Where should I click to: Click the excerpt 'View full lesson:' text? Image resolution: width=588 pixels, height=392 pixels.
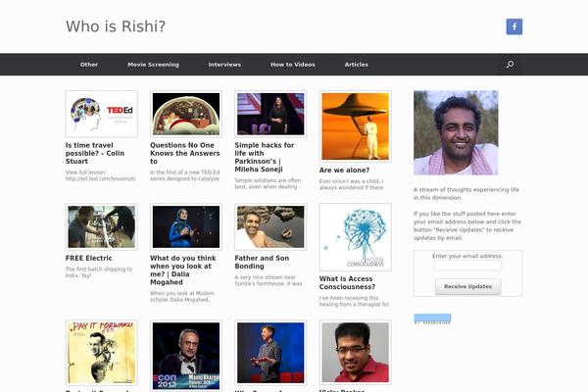click(101, 175)
